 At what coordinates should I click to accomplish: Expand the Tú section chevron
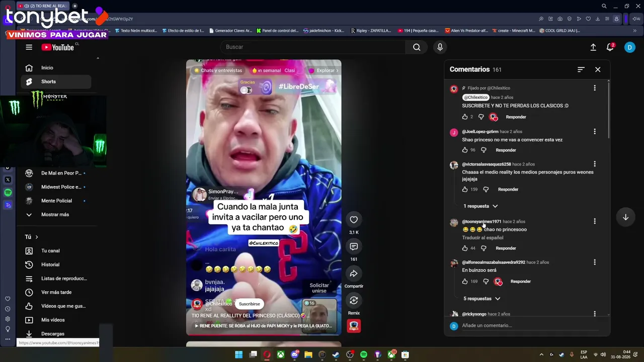(37, 237)
